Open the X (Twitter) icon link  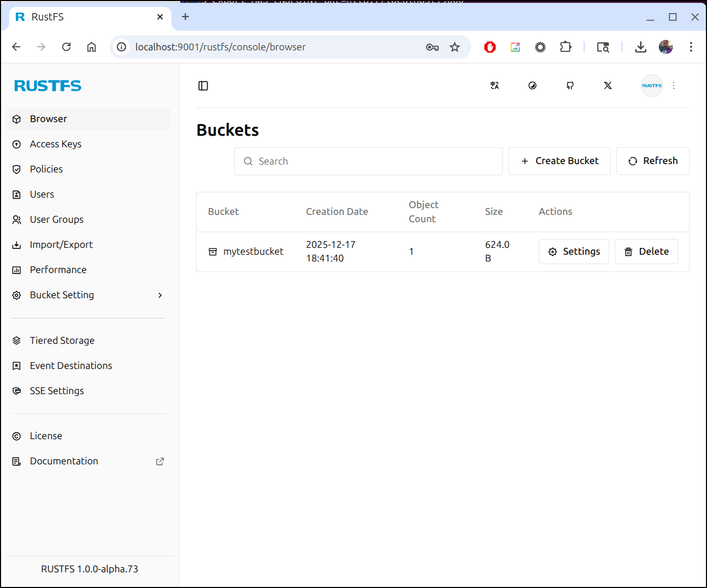point(608,86)
